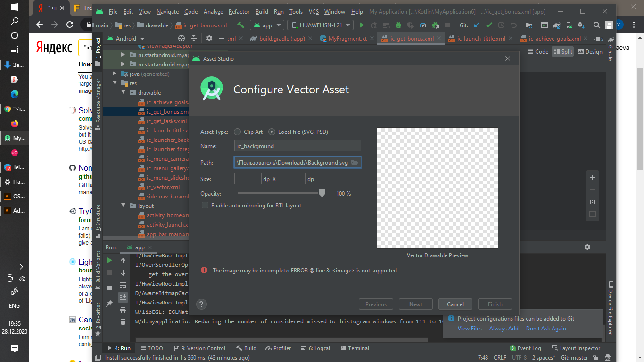Open the Git history clock icon
This screenshot has width=644, height=362.
(501, 25)
